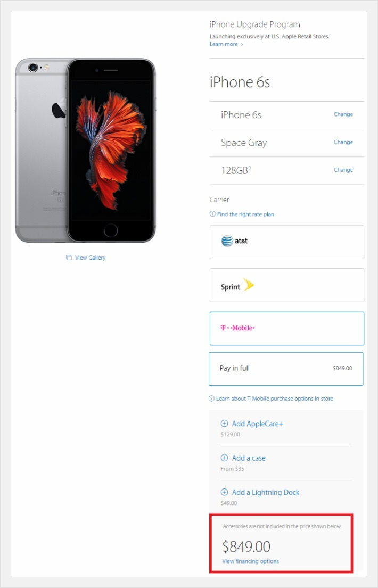This screenshot has width=378, height=588.
Task: Click the iPhone 6s product image
Action: [x=85, y=151]
